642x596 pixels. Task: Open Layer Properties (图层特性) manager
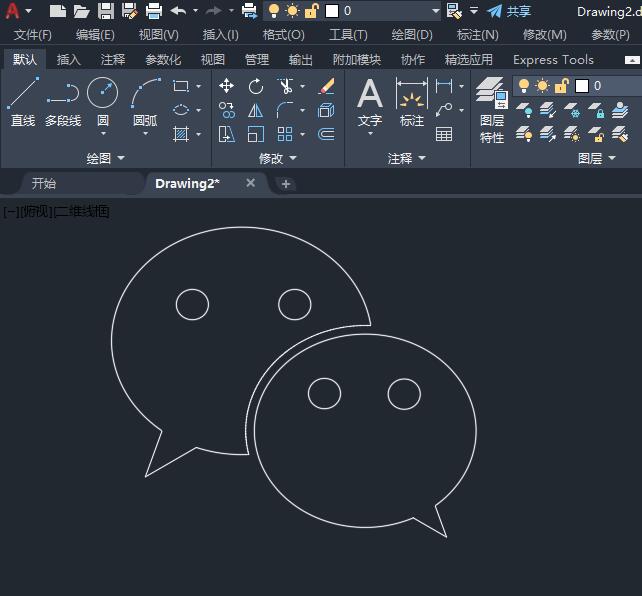[x=492, y=110]
